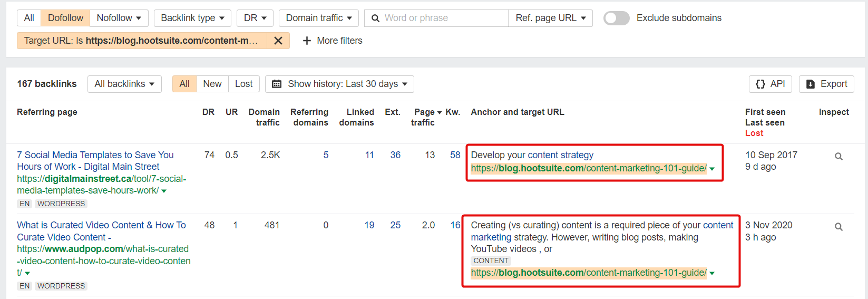This screenshot has height=299, width=868.
Task: Click linked domains value 11
Action: click(369, 155)
